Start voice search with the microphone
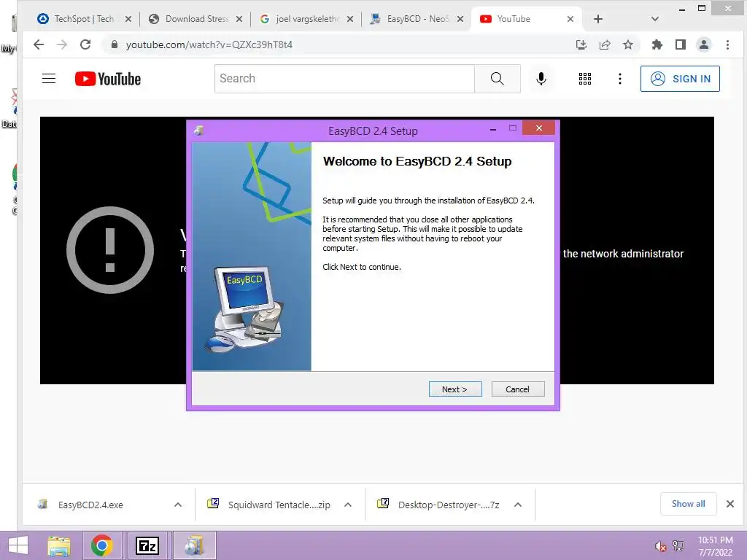Viewport: 747px width, 560px height. coord(541,79)
